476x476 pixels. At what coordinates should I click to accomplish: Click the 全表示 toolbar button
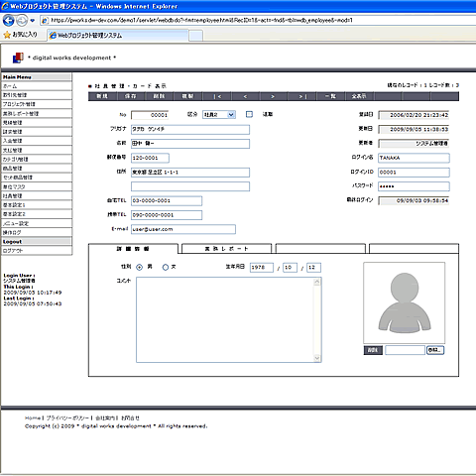point(359,96)
